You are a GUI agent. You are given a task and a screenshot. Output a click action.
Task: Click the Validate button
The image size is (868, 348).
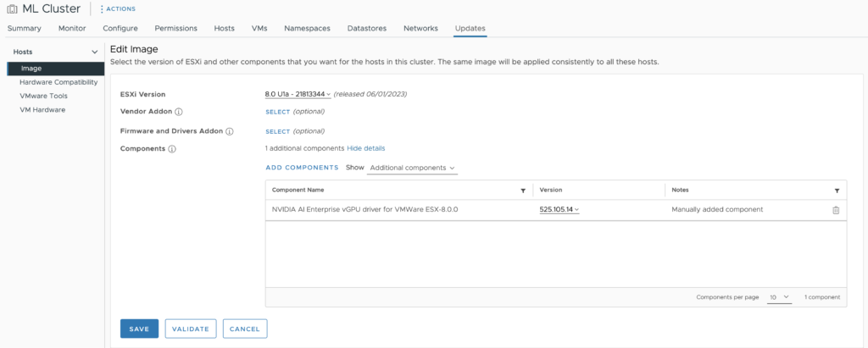(x=191, y=329)
